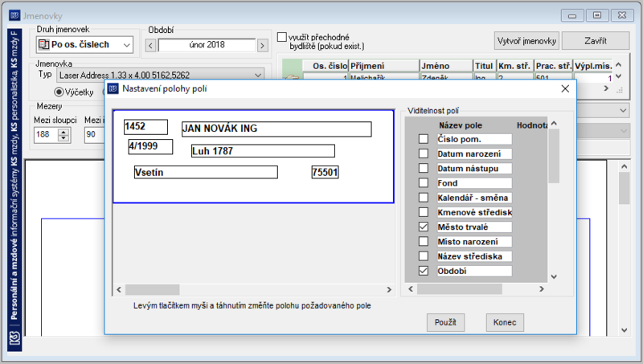The height and width of the screenshot is (364, 643).
Task: Uncheck the Období field checkbox
Action: click(x=424, y=271)
